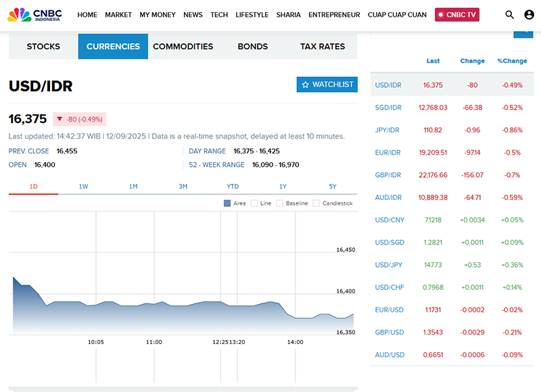
Task: Switch to the STOCKS tab
Action: coord(43,47)
